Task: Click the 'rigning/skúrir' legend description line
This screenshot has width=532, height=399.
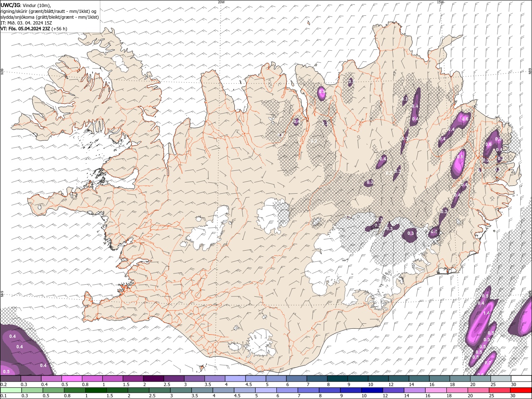Action: (49, 11)
